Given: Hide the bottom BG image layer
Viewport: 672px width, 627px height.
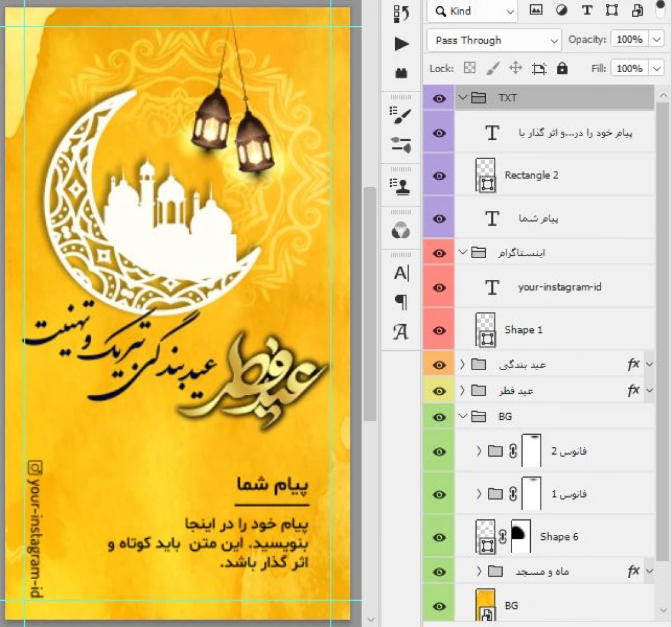Looking at the screenshot, I should [x=439, y=606].
